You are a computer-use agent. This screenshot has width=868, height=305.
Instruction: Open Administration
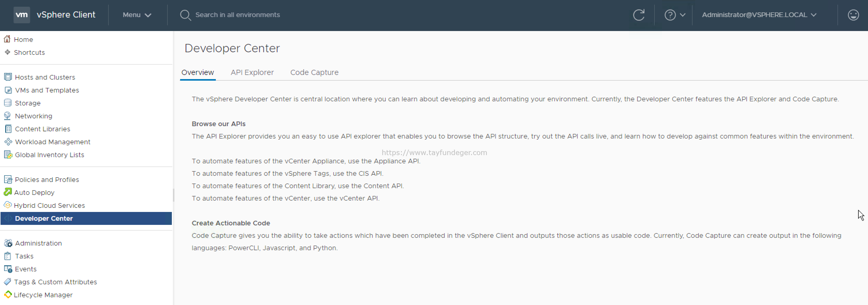(38, 243)
